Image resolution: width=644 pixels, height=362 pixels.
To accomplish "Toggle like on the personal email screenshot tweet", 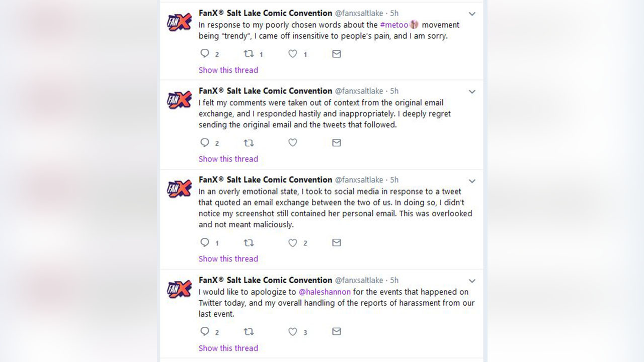I will pos(293,242).
